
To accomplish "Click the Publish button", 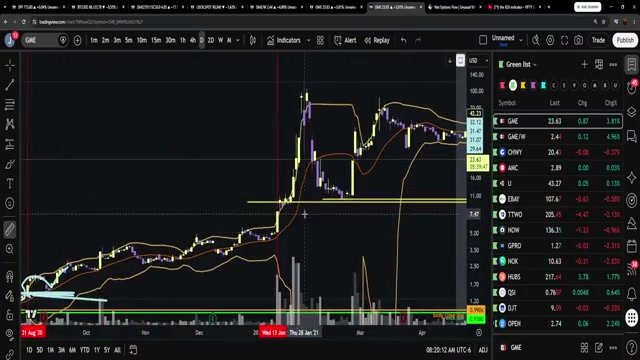I will click(x=625, y=40).
